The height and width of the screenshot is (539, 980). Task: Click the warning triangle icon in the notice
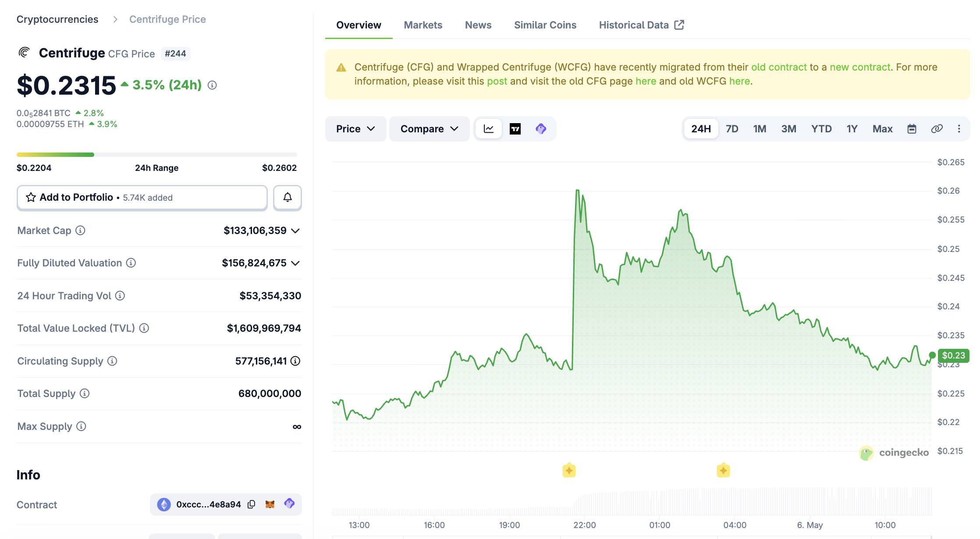pos(341,67)
